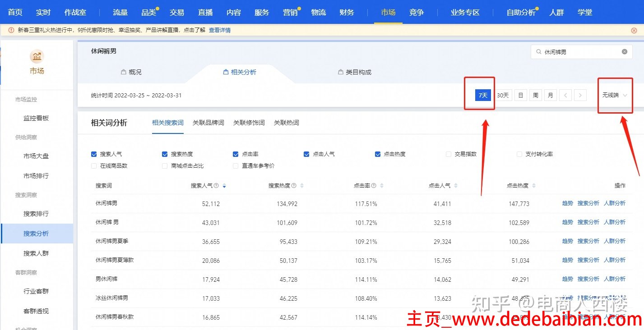The image size is (644, 330).
Task: Go to previous date period arrow
Action: click(565, 95)
